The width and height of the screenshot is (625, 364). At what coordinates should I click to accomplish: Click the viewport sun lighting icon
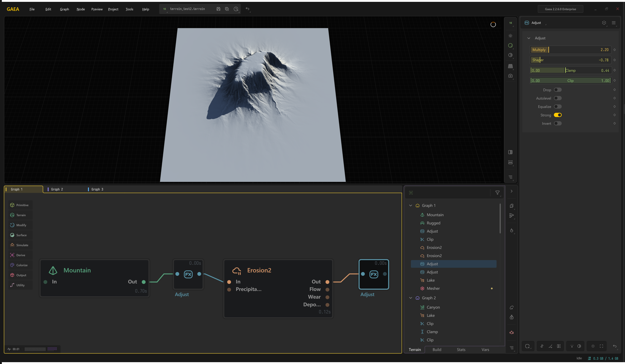tap(510, 36)
